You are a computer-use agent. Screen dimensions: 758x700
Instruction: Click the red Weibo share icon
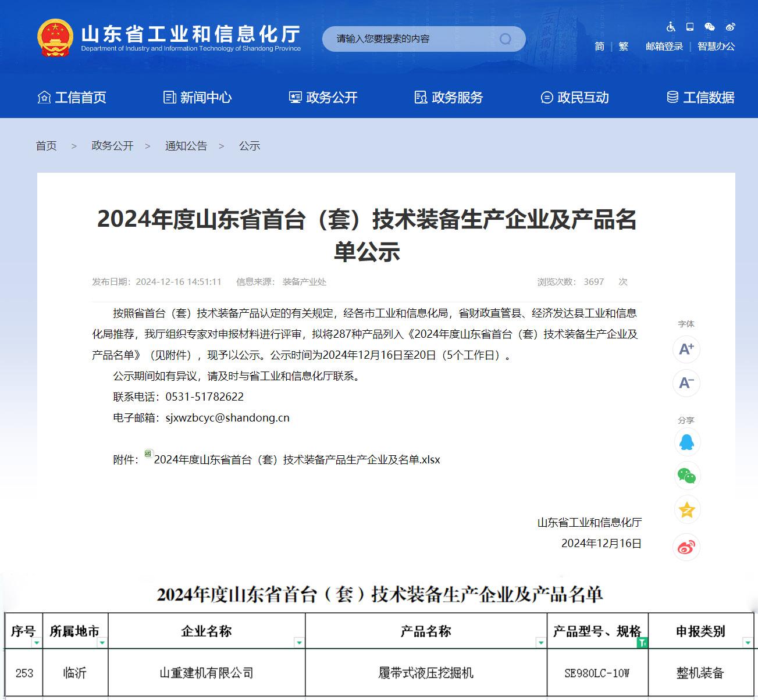(x=686, y=547)
